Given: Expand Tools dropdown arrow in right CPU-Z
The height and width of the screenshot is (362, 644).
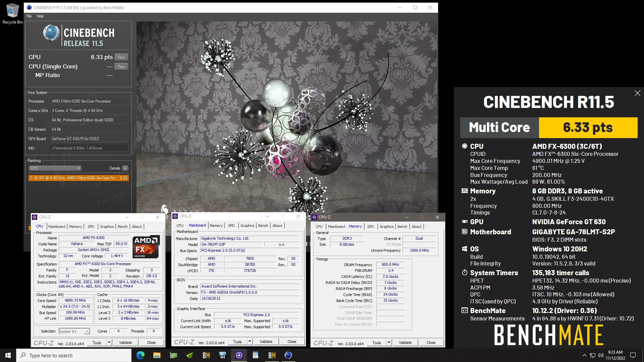Looking at the screenshot, I should (389, 343).
